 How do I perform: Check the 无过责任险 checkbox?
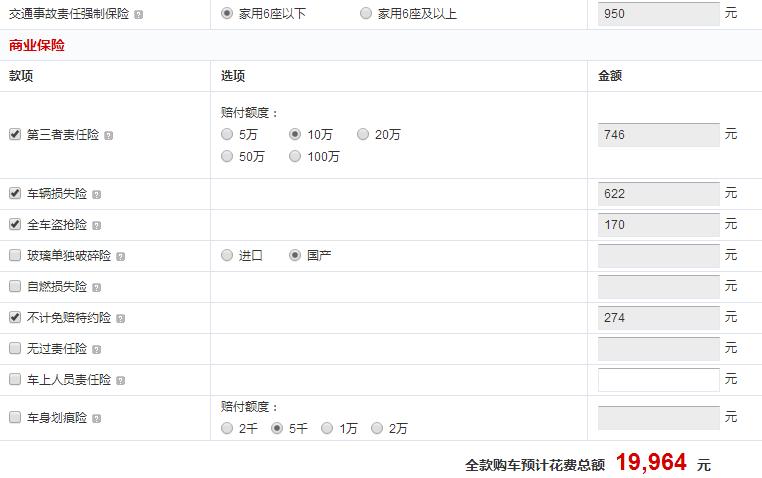pyautogui.click(x=15, y=349)
